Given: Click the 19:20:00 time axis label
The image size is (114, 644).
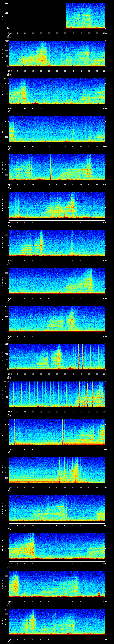Looking at the screenshot, I should (9, 450).
